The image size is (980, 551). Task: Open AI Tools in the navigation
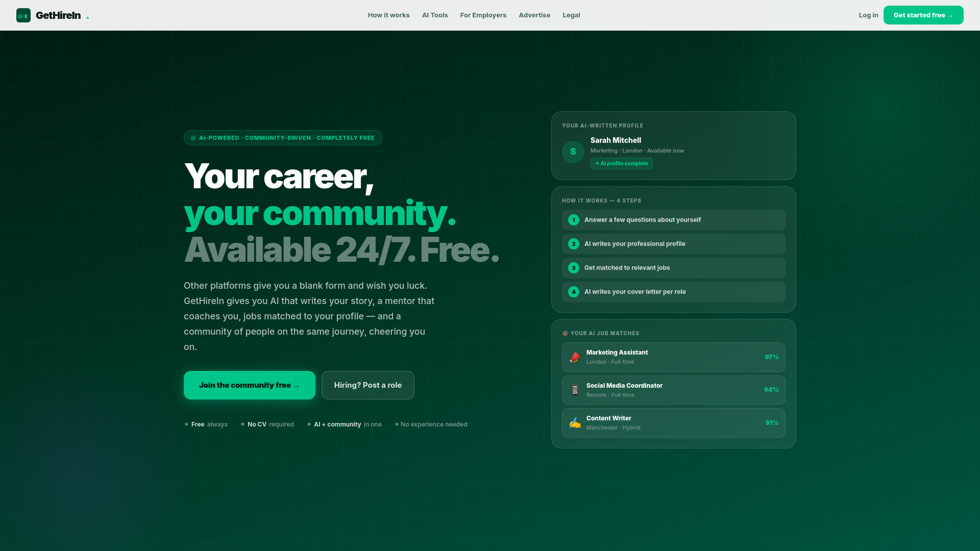[x=435, y=15]
